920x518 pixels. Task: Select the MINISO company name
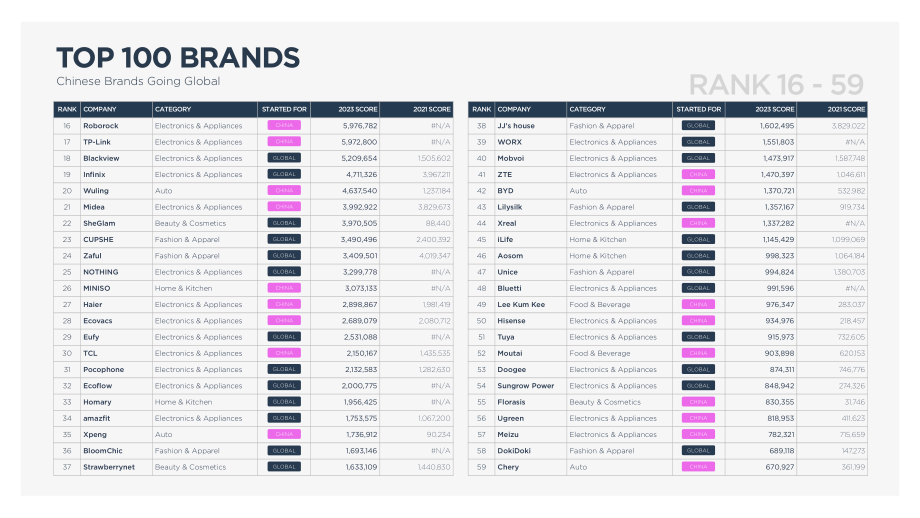coord(96,288)
